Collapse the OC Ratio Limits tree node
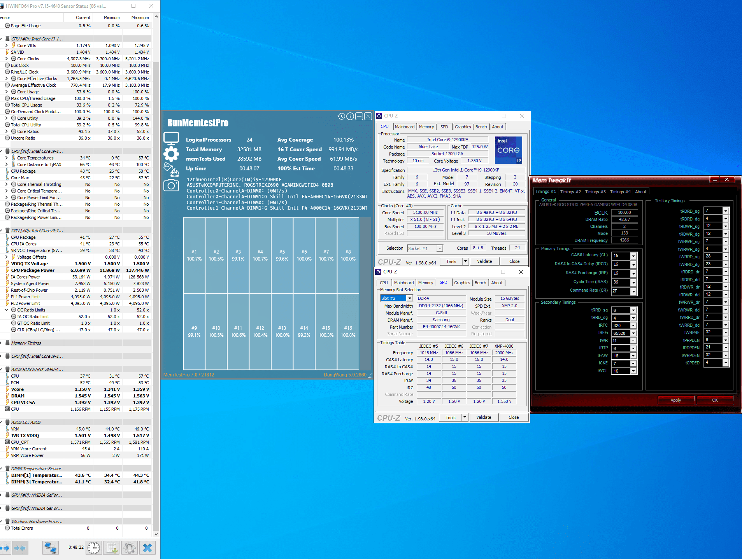This screenshot has height=560, width=742. coord(6,310)
